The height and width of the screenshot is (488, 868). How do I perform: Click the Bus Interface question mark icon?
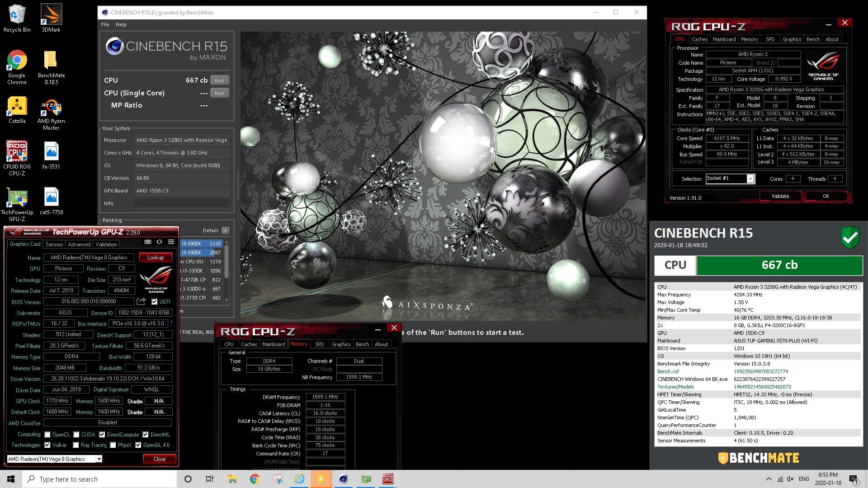tap(171, 324)
